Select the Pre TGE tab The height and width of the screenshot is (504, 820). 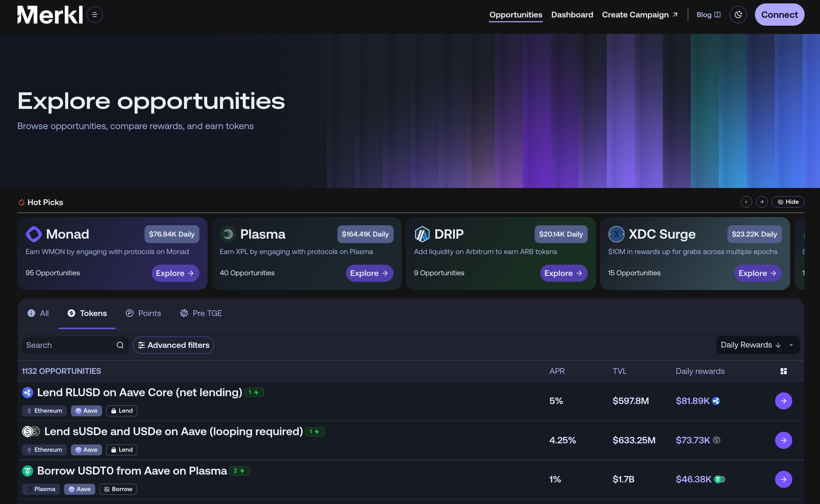click(201, 313)
